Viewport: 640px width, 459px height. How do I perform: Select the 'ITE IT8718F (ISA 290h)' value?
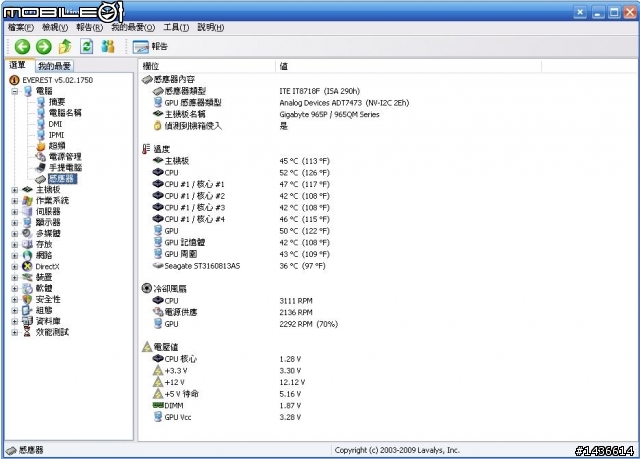tap(320, 91)
